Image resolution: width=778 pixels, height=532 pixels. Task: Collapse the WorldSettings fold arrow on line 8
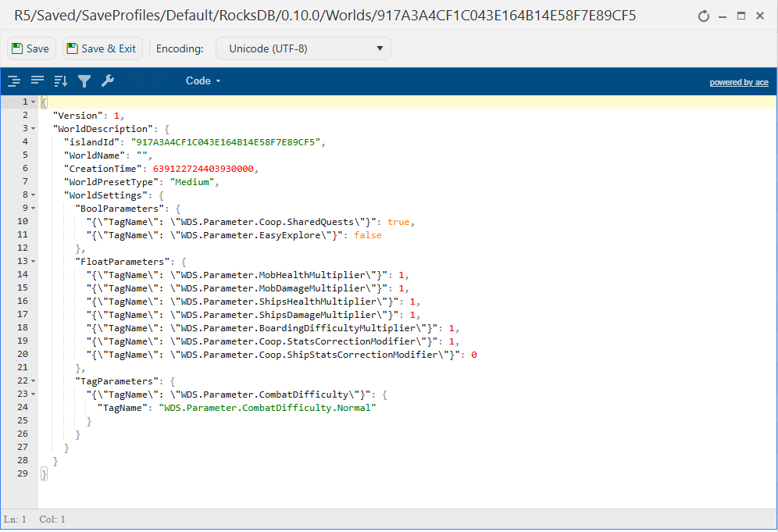point(34,195)
